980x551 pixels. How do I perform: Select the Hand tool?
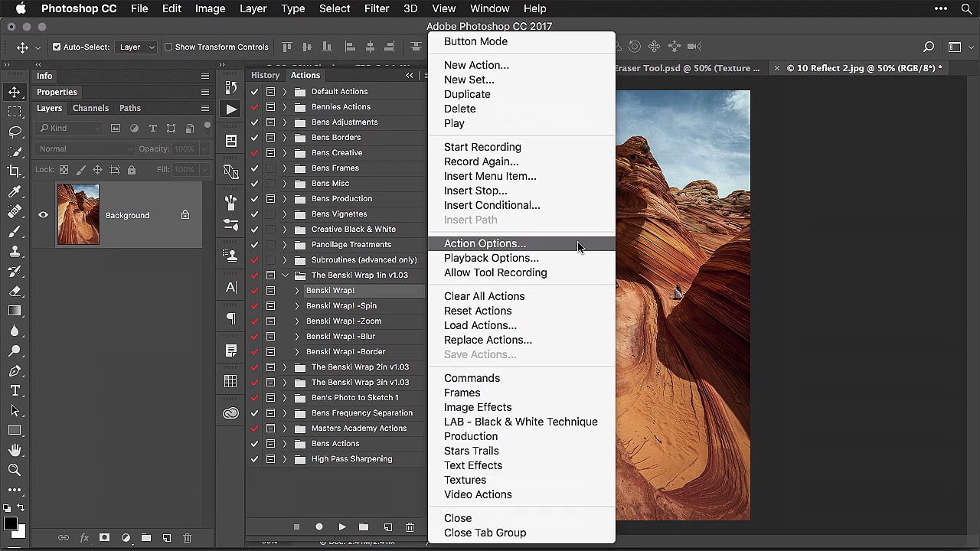15,450
